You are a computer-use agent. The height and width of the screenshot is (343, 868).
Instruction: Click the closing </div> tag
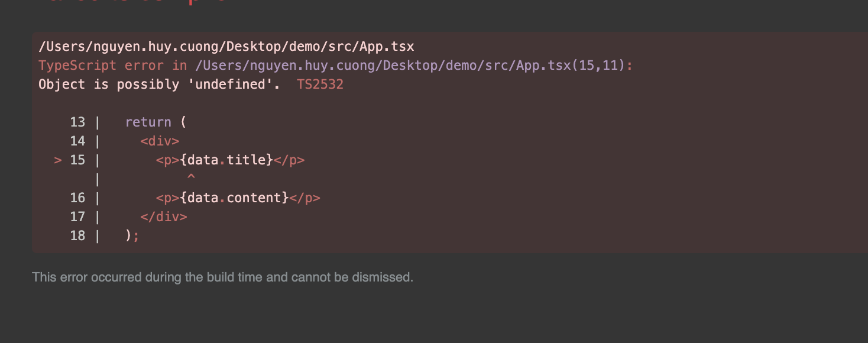click(164, 216)
